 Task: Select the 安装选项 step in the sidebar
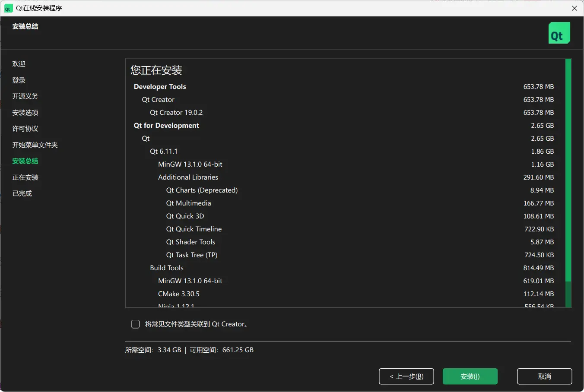25,113
